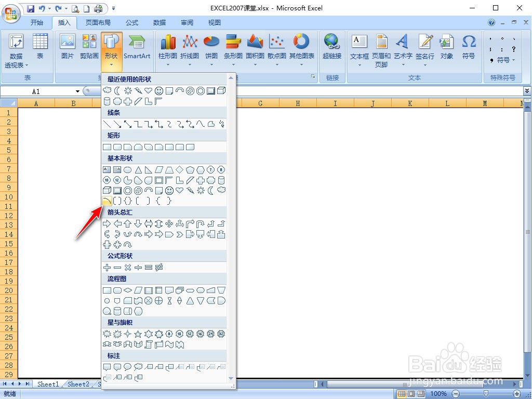
Task: Open the chart dialog launcher
Action: pos(313,77)
